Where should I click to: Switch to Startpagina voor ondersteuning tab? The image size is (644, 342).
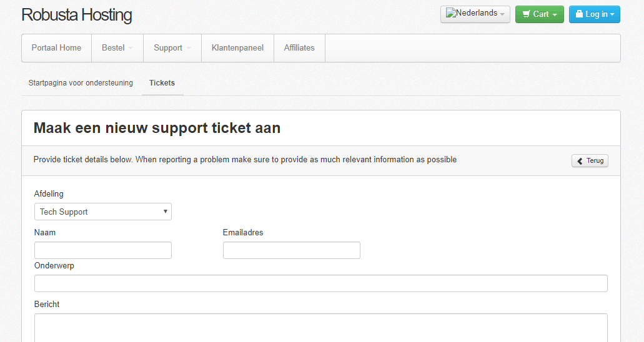point(81,83)
